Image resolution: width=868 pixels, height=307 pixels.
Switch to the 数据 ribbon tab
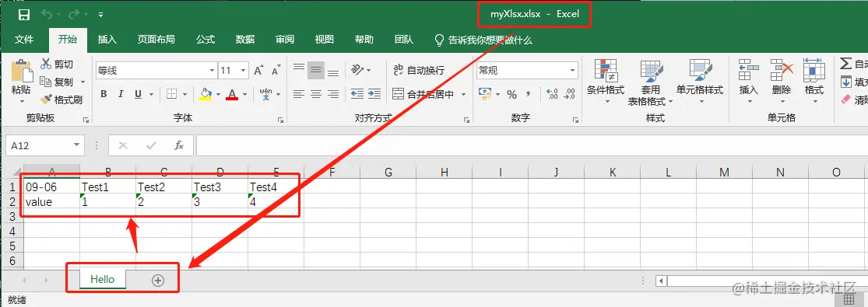point(245,40)
